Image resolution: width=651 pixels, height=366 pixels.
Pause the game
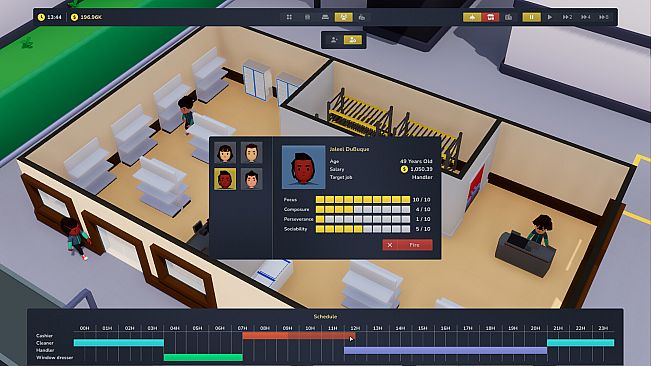tap(531, 17)
